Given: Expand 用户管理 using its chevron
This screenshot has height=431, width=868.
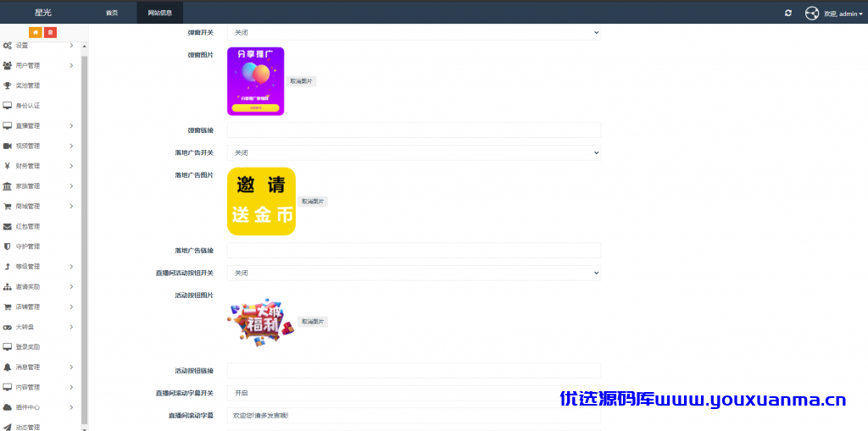Looking at the screenshot, I should tap(71, 65).
